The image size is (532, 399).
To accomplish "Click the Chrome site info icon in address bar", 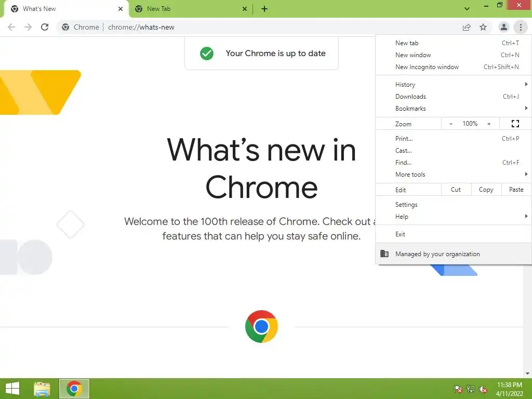I will click(65, 27).
